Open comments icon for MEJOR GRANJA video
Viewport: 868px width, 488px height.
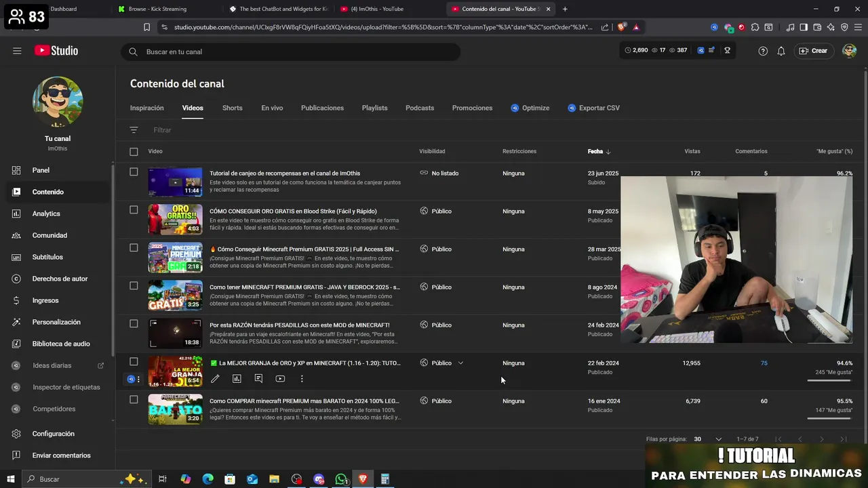[258, 379]
